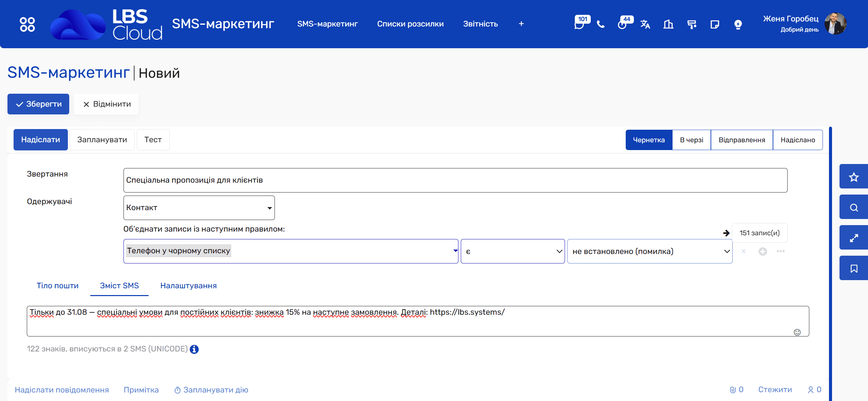Expand the Контакт recipients dropdown

[x=199, y=207]
